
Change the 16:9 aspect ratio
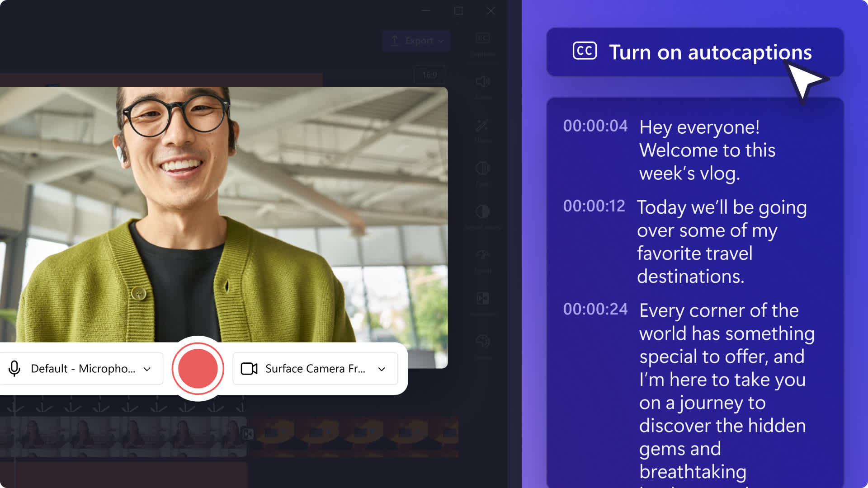point(429,75)
